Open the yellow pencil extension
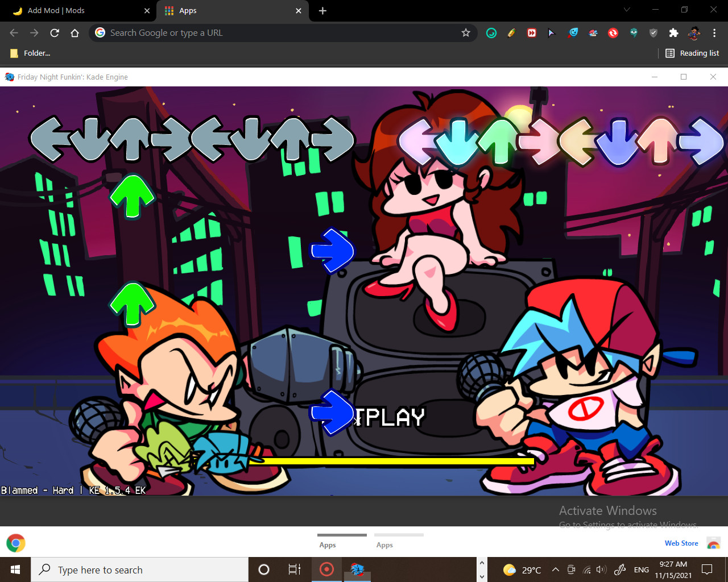This screenshot has height=582, width=728. (x=511, y=33)
